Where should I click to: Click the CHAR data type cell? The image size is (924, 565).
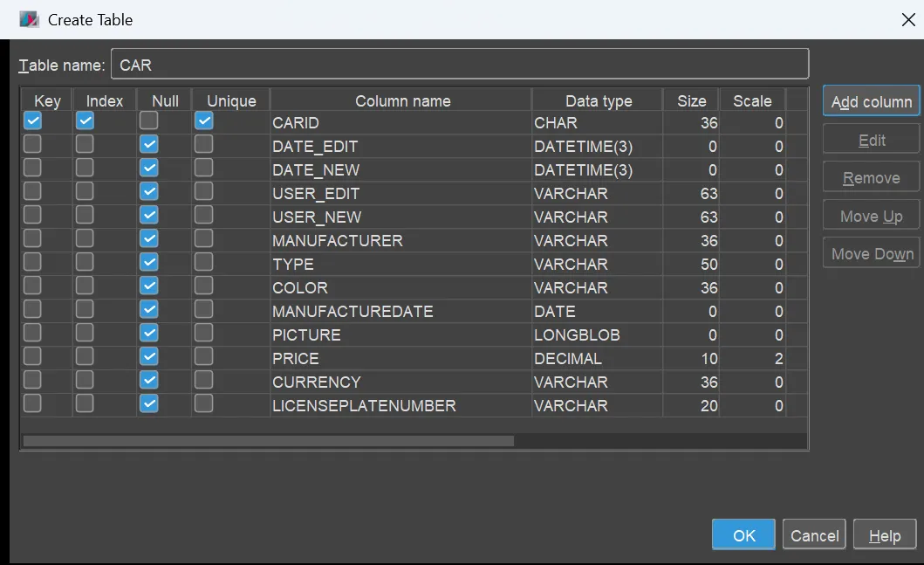pos(597,122)
